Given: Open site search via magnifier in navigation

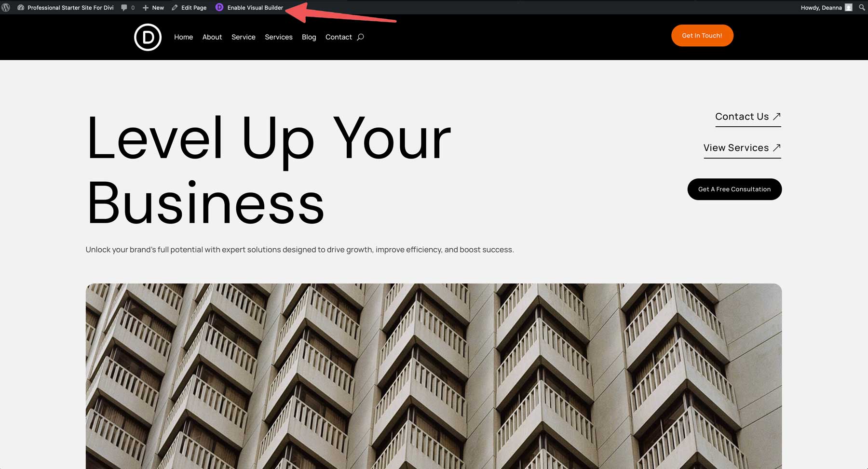Looking at the screenshot, I should [x=360, y=37].
